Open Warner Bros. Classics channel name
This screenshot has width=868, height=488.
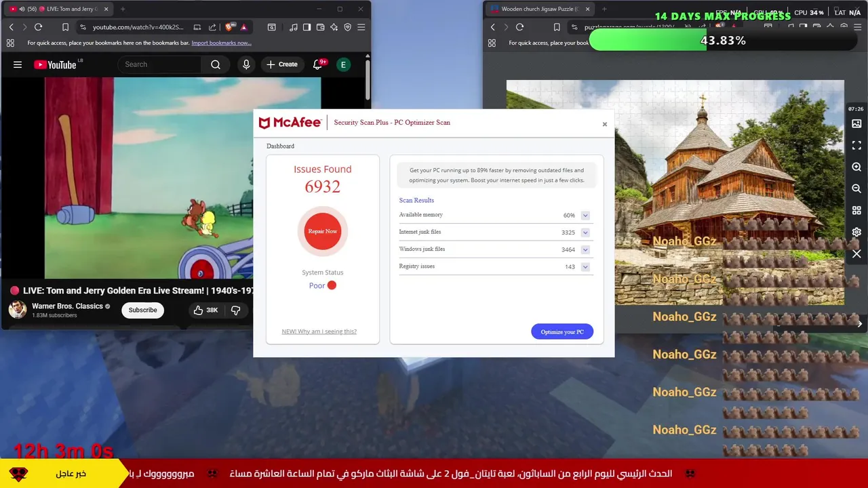pyautogui.click(x=67, y=306)
